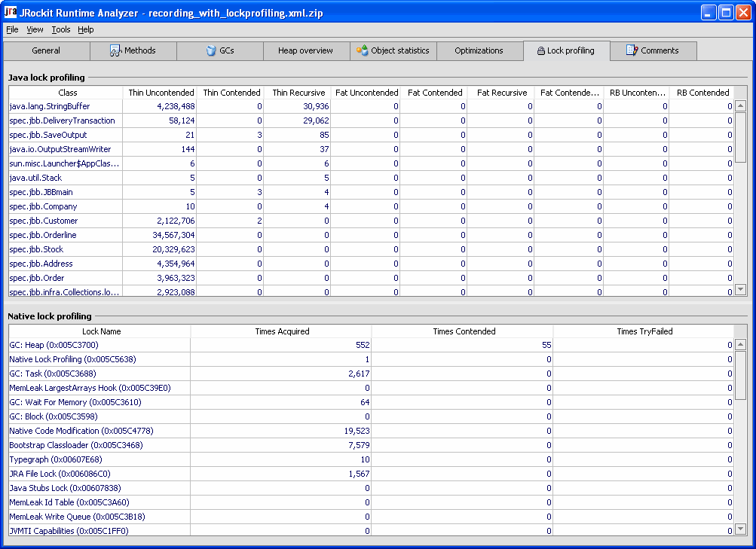This screenshot has width=756, height=549.
Task: Select the Typegraph lock row
Action: (x=372, y=459)
